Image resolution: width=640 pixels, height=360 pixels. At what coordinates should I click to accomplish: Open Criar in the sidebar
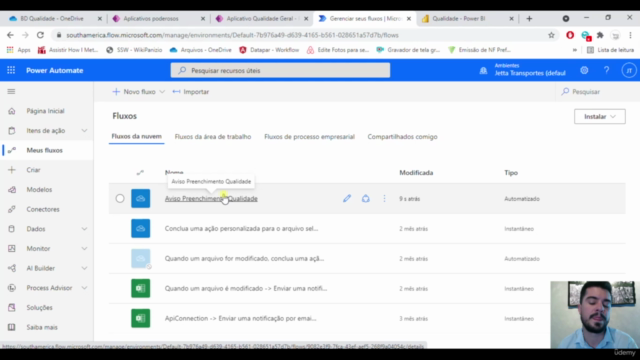(47, 170)
